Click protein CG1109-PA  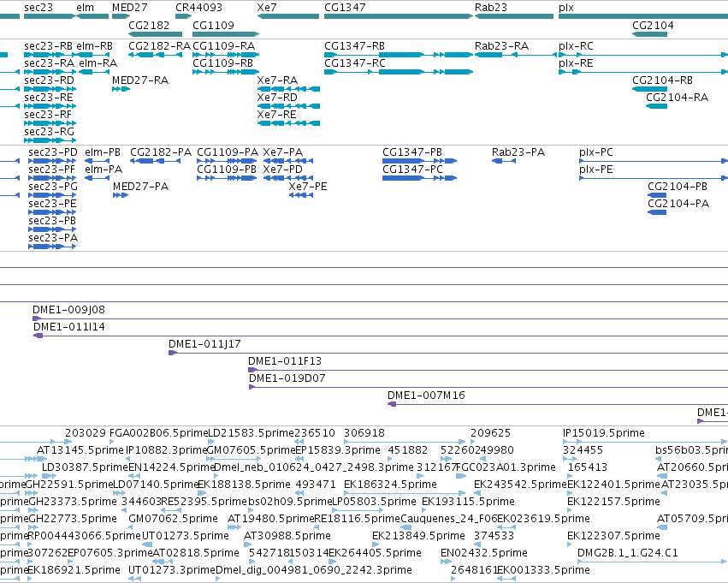[x=228, y=152]
